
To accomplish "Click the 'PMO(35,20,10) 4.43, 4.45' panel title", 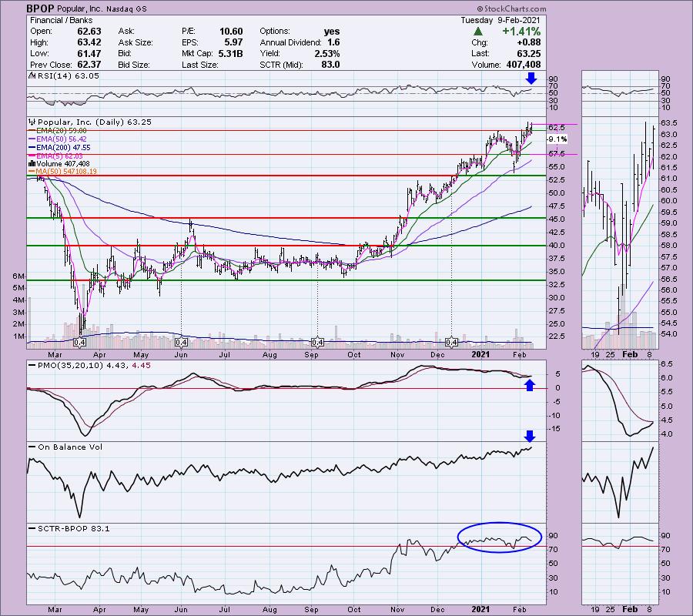I will click(x=94, y=366).
